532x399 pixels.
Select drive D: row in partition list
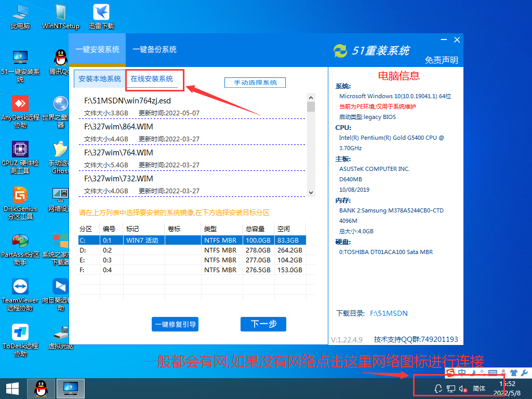pos(156,250)
